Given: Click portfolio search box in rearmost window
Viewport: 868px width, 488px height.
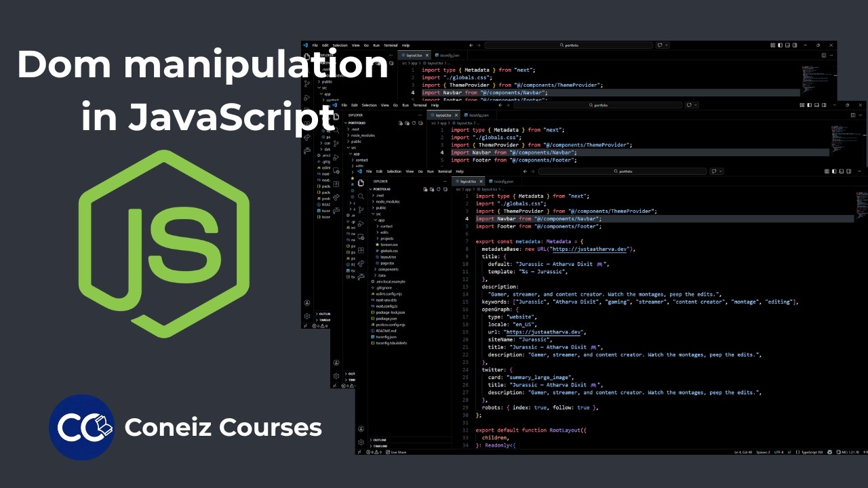Looking at the screenshot, I should pyautogui.click(x=568, y=45).
